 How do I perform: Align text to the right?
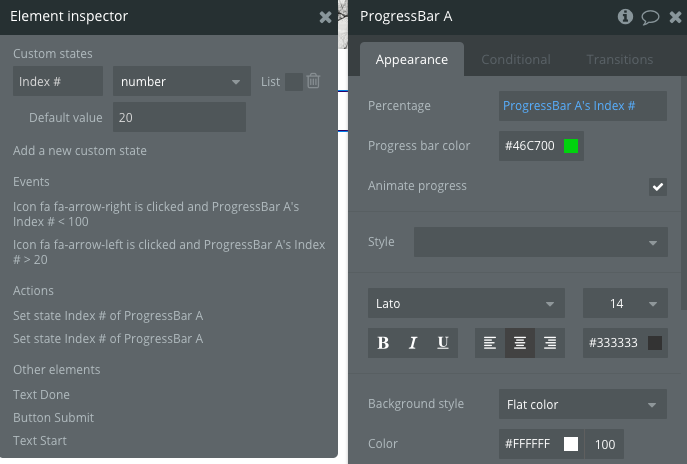point(550,343)
